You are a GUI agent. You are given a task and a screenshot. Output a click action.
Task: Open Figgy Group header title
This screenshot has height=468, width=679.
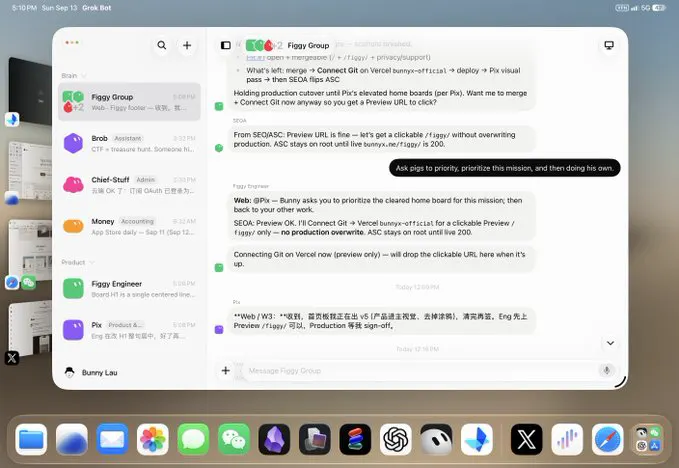point(308,45)
